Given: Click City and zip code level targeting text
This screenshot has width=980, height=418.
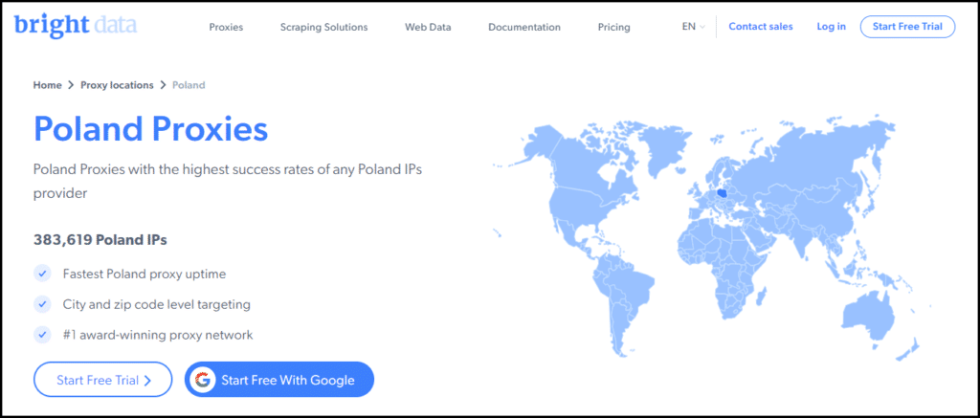Looking at the screenshot, I should (x=157, y=305).
